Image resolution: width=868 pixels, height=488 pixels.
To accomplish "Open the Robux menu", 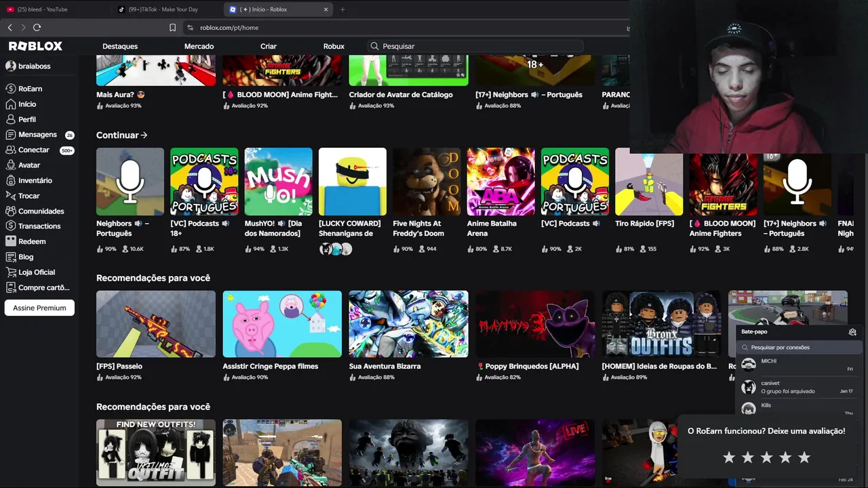I will [334, 46].
